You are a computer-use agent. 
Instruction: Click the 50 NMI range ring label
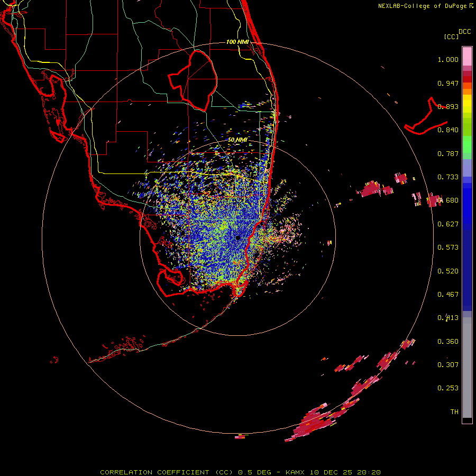(237, 140)
